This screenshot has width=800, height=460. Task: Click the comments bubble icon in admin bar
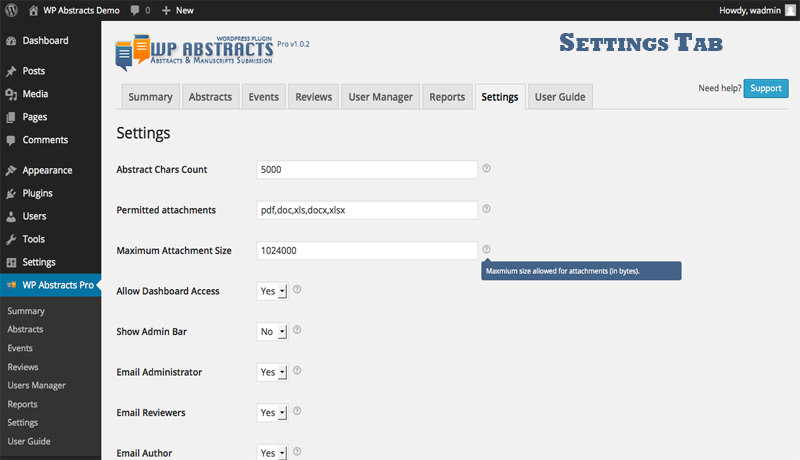pos(135,10)
